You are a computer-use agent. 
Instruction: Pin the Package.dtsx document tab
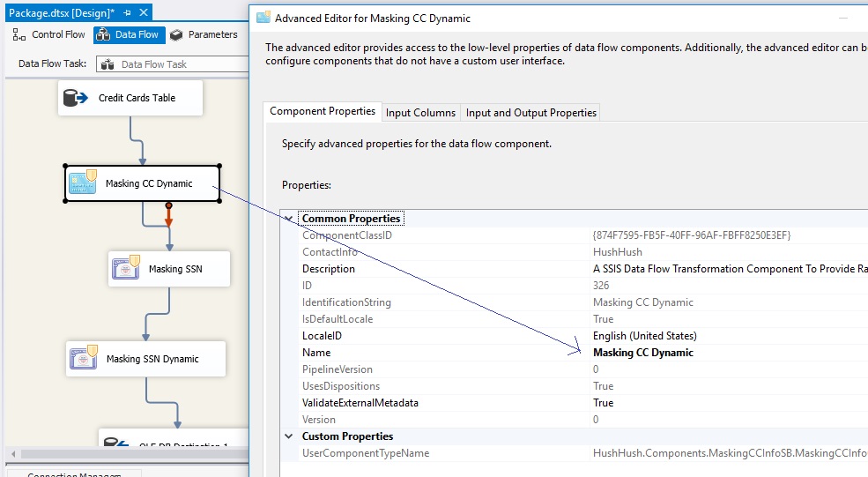click(x=127, y=12)
